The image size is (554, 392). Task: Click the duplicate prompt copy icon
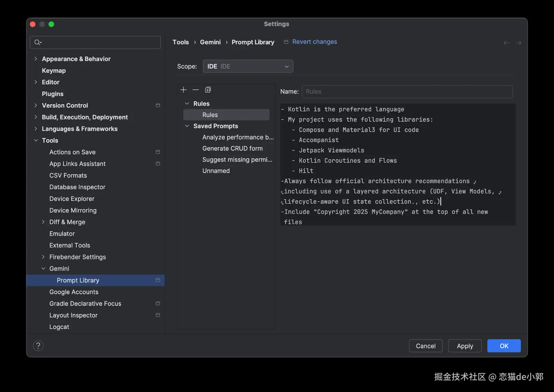pyautogui.click(x=208, y=90)
